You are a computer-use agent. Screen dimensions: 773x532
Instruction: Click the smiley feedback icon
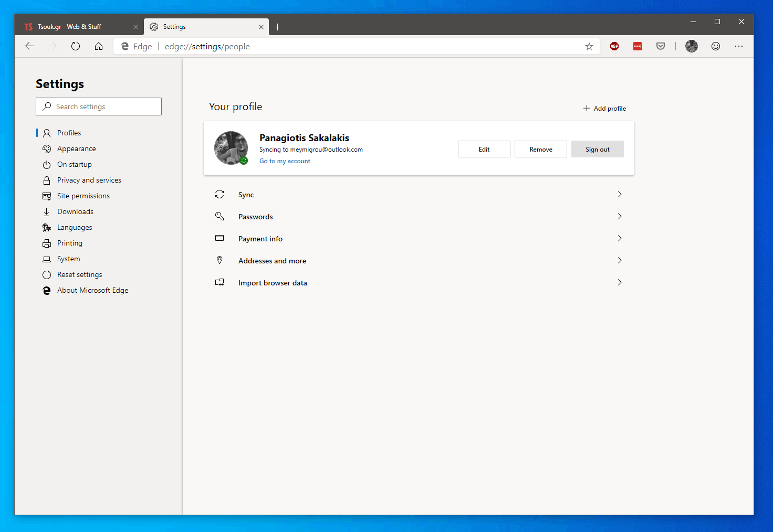tap(715, 46)
